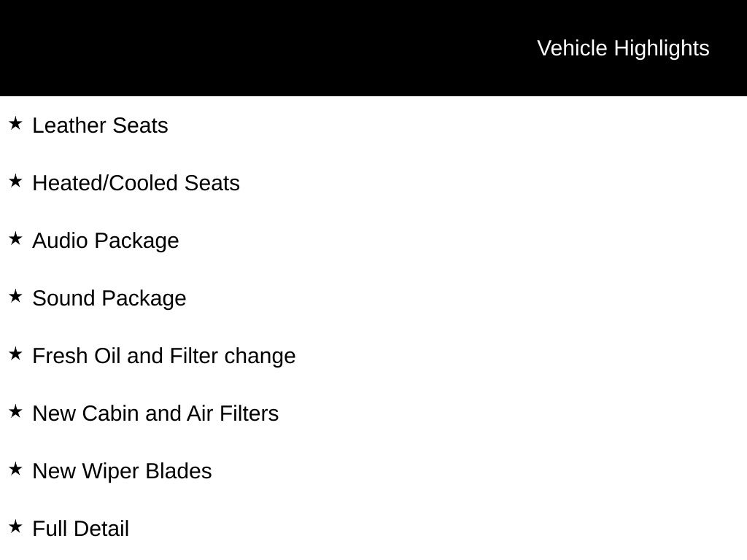747x560 pixels.
Task: Select the New Cabin and Air Filters text
Action: click(x=155, y=413)
